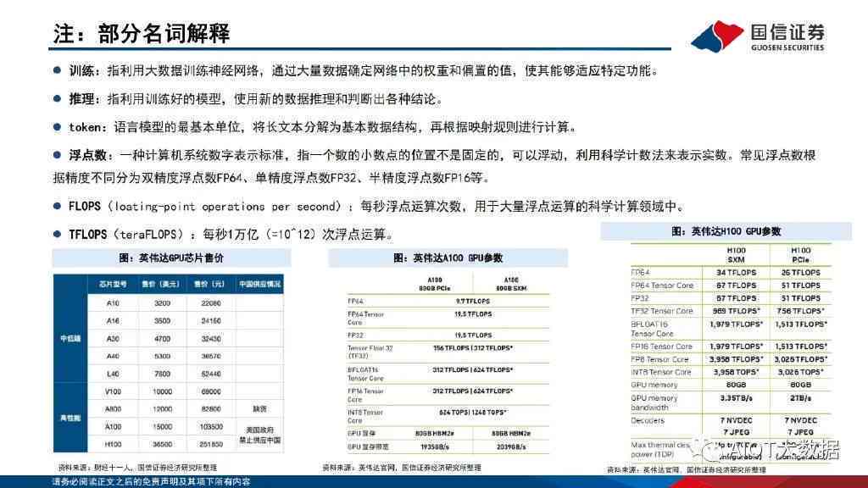This screenshot has height=488, width=868.
Task: Click the Decoders row label
Action: tap(647, 420)
